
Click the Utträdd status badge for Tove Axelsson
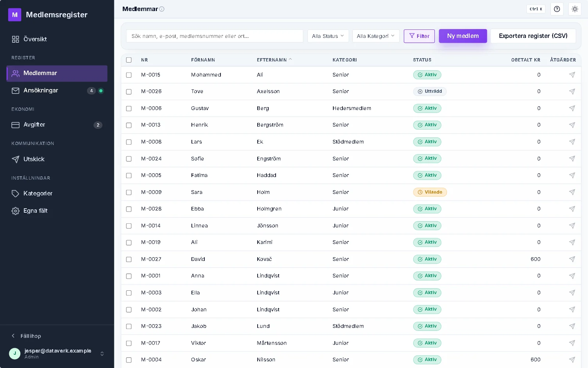point(430,91)
